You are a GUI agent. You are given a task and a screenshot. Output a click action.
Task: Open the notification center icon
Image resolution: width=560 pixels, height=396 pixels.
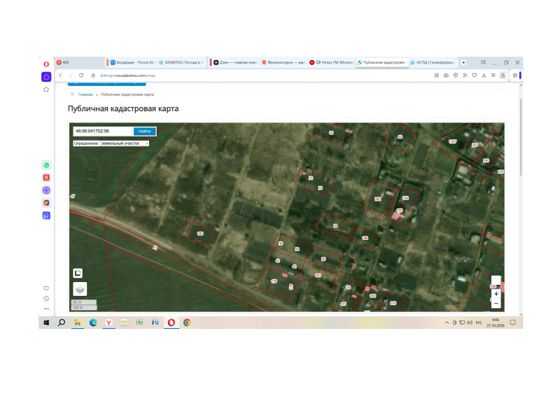(x=513, y=322)
